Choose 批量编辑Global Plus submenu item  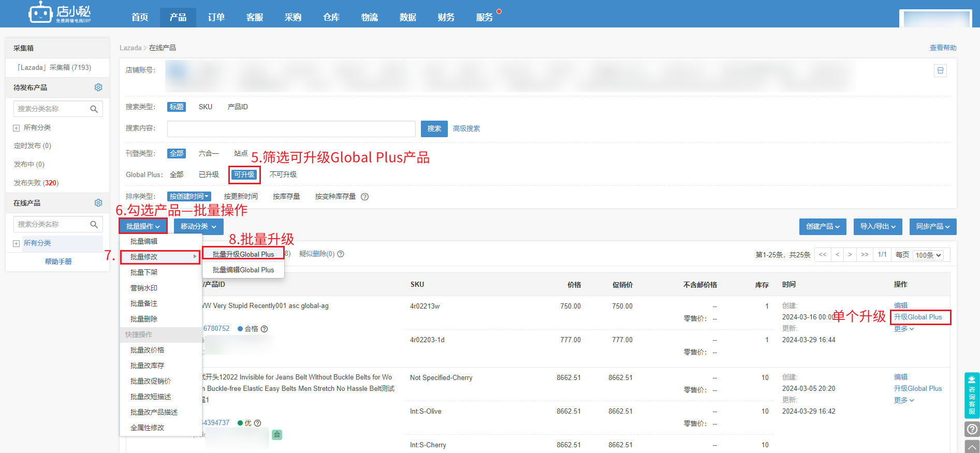pos(243,270)
